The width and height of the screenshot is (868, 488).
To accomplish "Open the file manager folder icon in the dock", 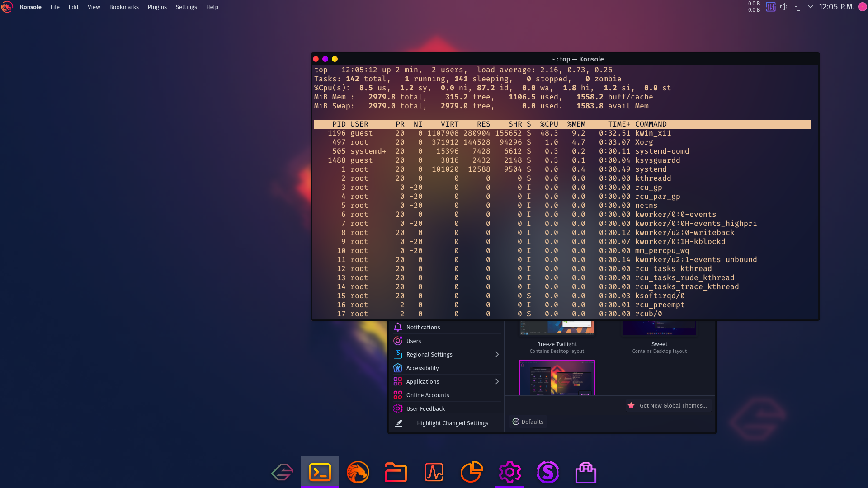I will 396,472.
